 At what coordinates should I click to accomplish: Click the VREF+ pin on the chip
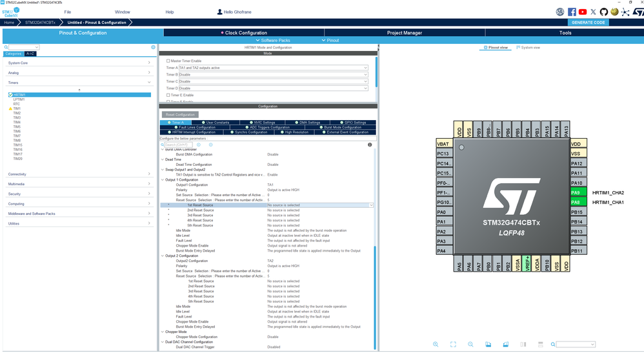[x=527, y=263]
